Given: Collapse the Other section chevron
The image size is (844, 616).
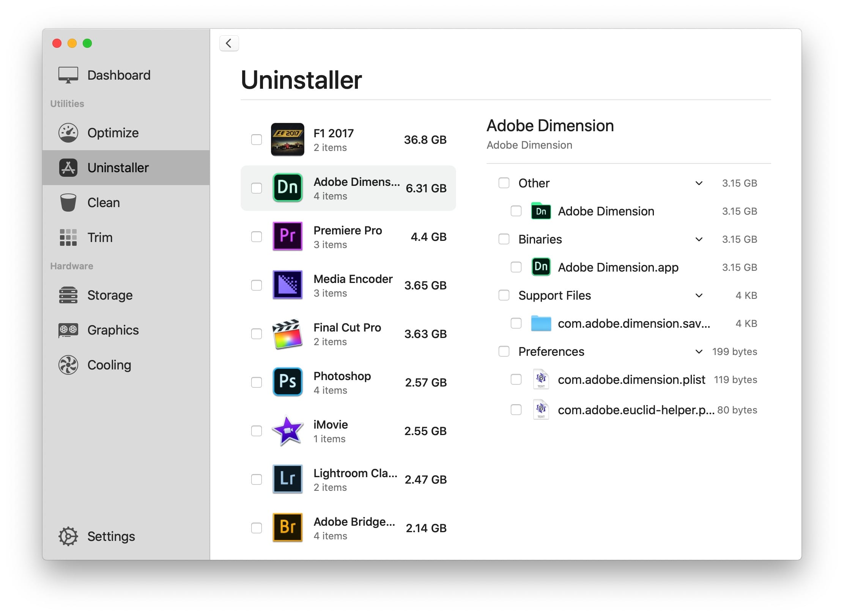Looking at the screenshot, I should point(699,183).
